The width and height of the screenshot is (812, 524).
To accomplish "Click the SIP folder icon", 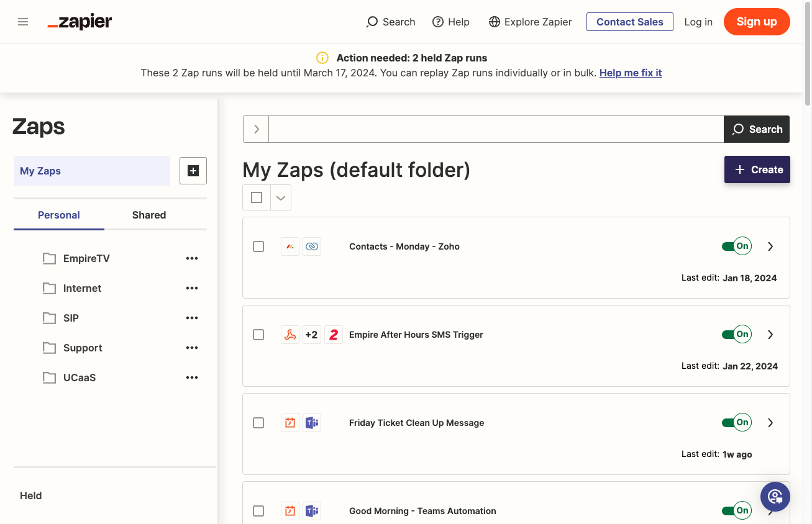I will [x=49, y=318].
